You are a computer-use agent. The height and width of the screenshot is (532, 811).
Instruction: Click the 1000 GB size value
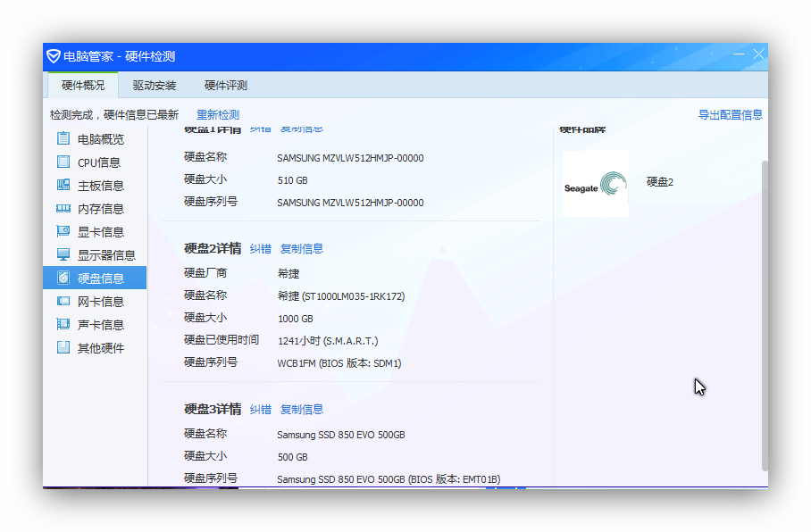click(296, 319)
